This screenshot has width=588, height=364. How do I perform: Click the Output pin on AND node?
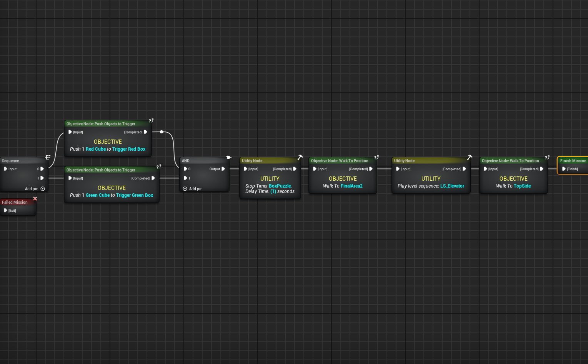[x=223, y=169]
